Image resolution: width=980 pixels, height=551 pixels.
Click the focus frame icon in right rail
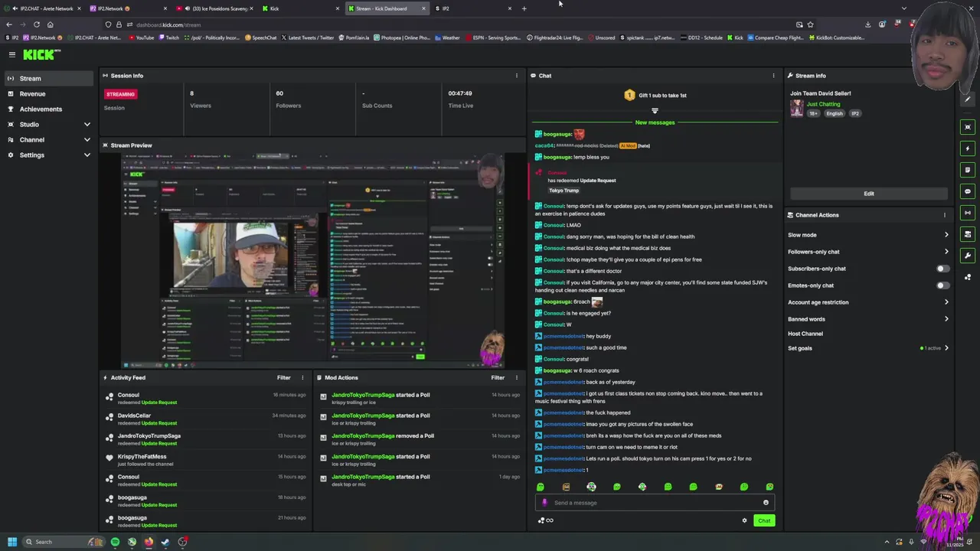[x=969, y=127]
